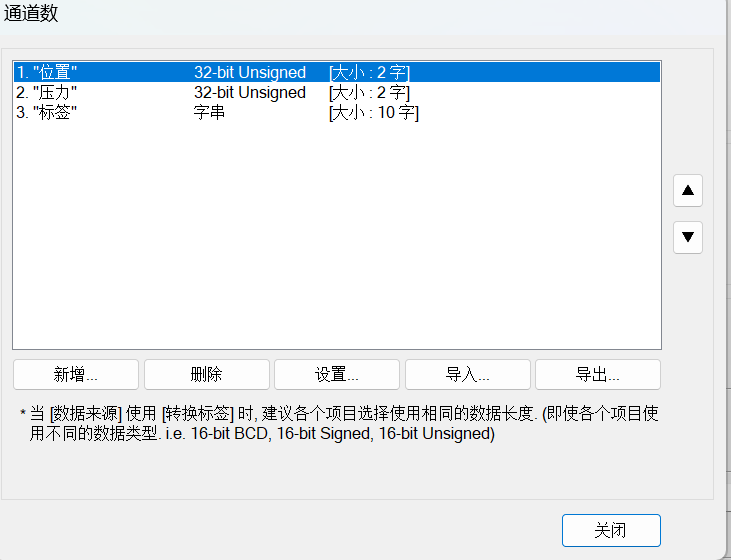
Task: Click the 导出 button
Action: 597,375
